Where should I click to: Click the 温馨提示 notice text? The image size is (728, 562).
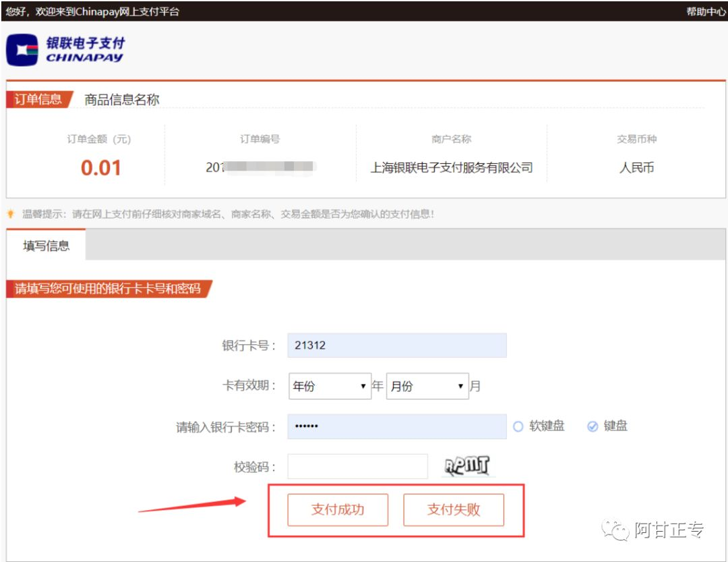point(228,214)
